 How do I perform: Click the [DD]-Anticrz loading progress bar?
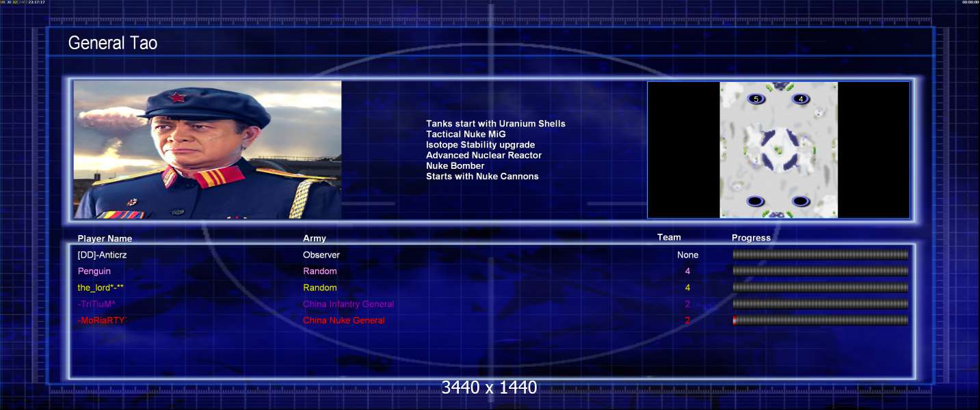tap(821, 255)
